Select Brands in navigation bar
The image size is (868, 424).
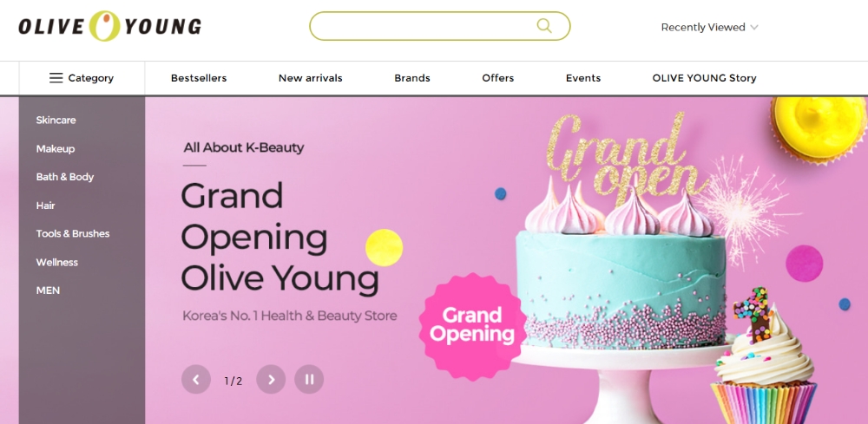pos(411,78)
